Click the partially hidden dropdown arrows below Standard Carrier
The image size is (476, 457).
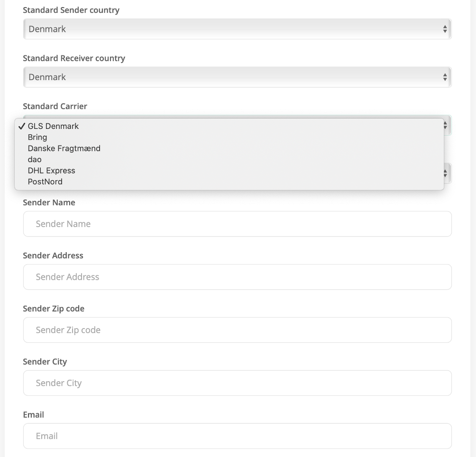click(445, 174)
